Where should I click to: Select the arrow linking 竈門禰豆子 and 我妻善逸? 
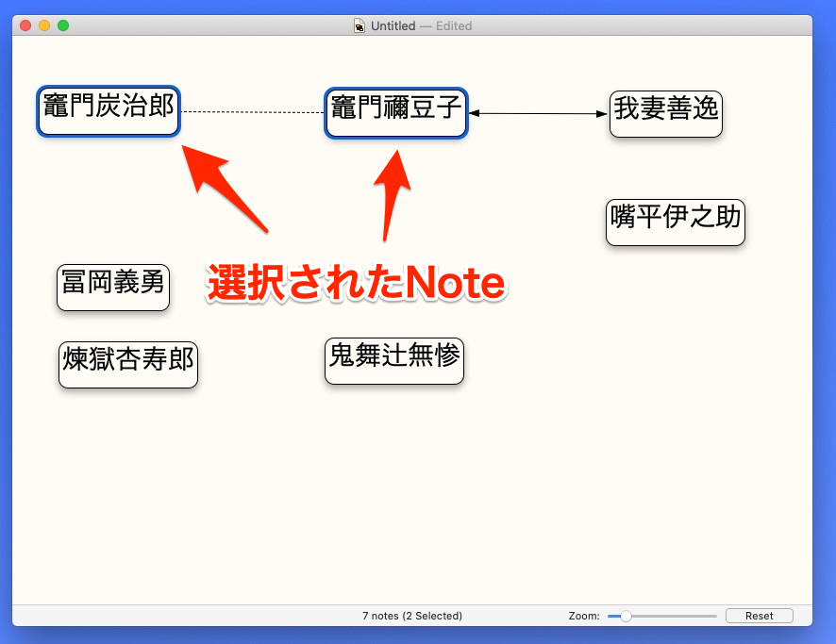(x=538, y=113)
